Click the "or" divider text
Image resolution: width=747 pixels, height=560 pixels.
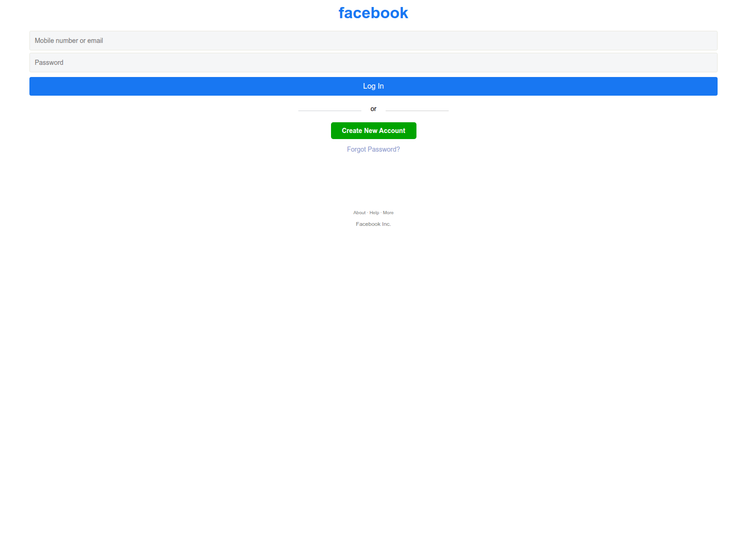[373, 109]
